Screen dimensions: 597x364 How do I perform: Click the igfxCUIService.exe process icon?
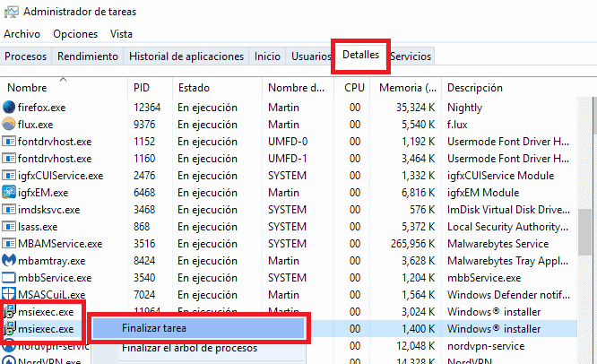pyautogui.click(x=9, y=176)
